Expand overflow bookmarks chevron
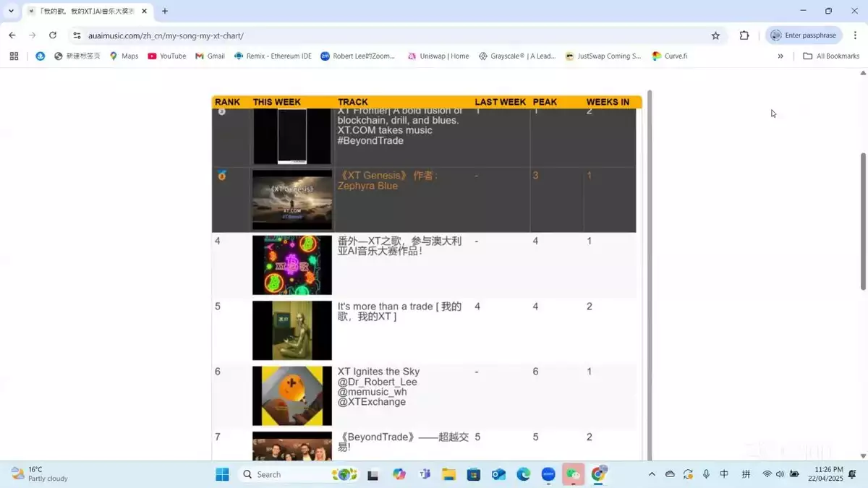 pos(780,56)
